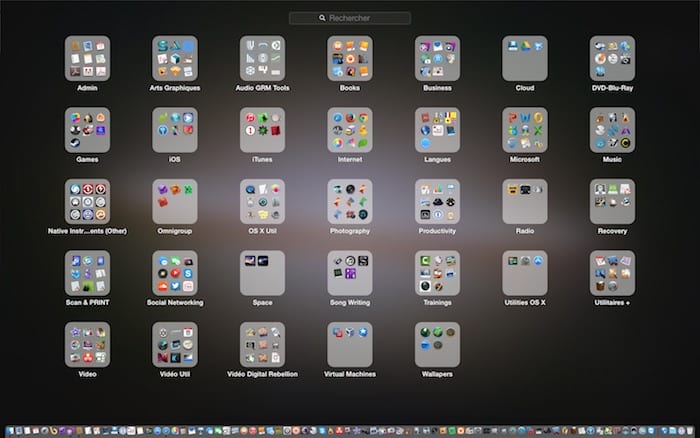700x438 pixels.
Task: Open the Microsoft folder
Action: 525,130
